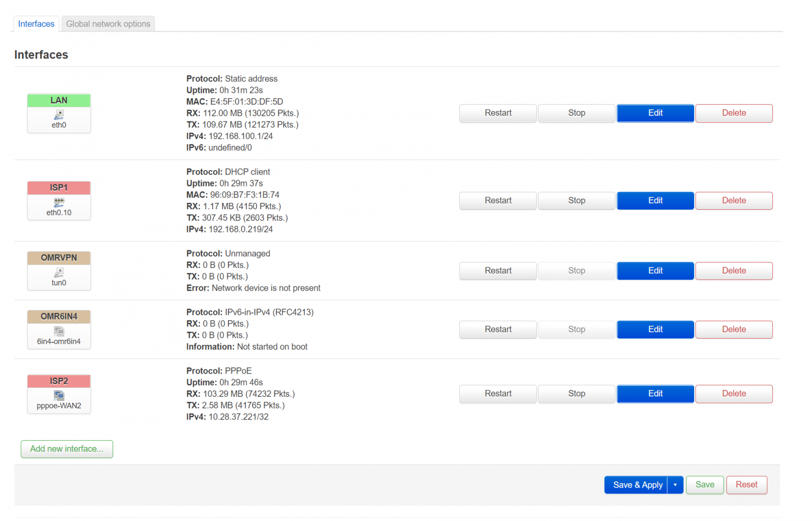Image resolution: width=812 pixels, height=521 pixels.
Task: Delete the OMR6IN4 interface
Action: click(733, 329)
